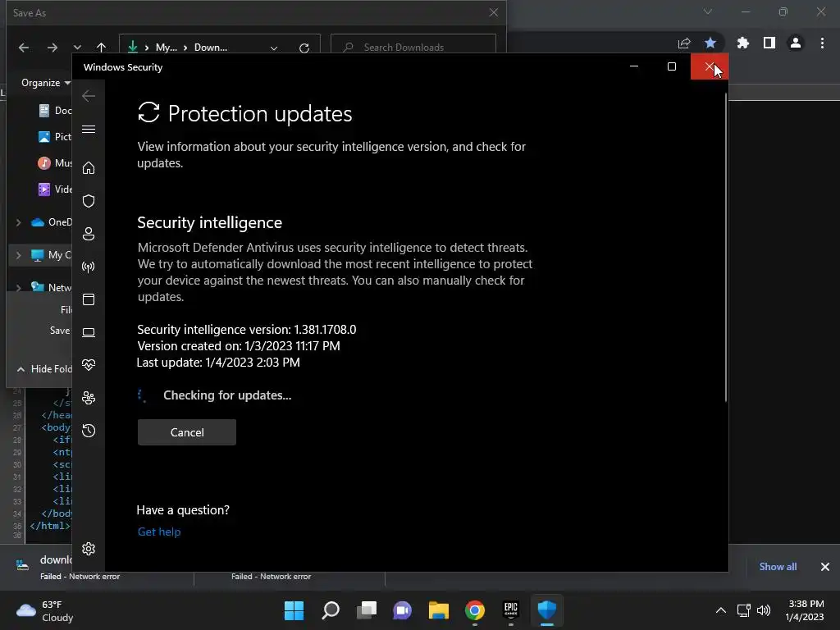
Task: Open App & browser control icon
Action: click(x=89, y=299)
